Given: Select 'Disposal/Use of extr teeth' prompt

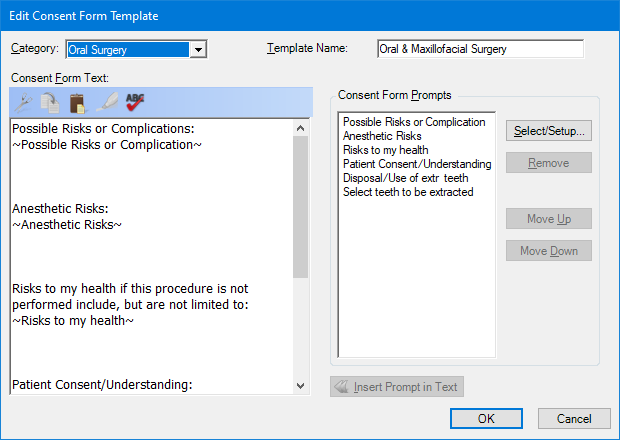Looking at the screenshot, I should pyautogui.click(x=405, y=178).
